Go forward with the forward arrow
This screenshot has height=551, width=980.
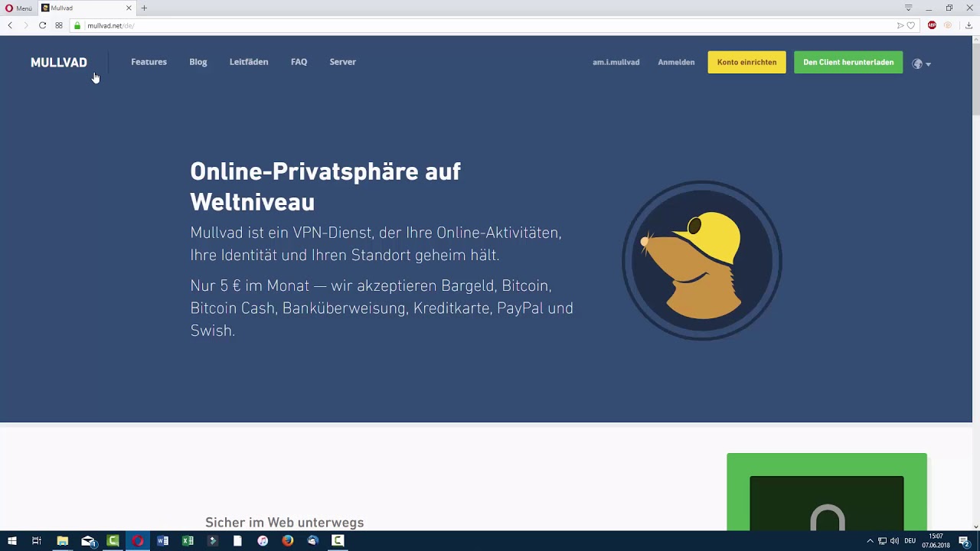(26, 25)
